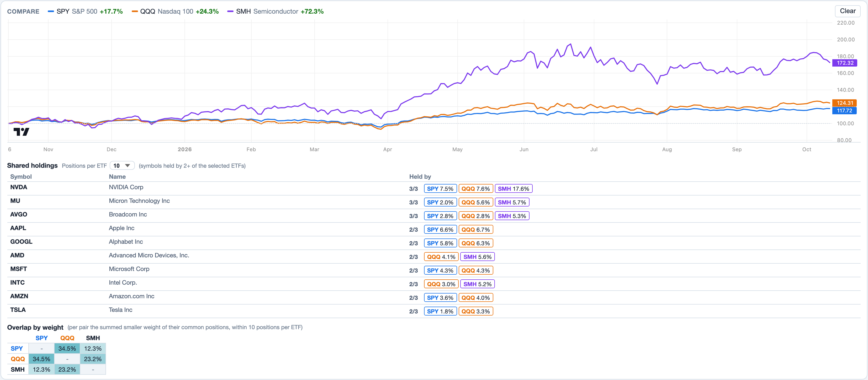Click the SMH row label in overlap matrix

pyautogui.click(x=18, y=370)
